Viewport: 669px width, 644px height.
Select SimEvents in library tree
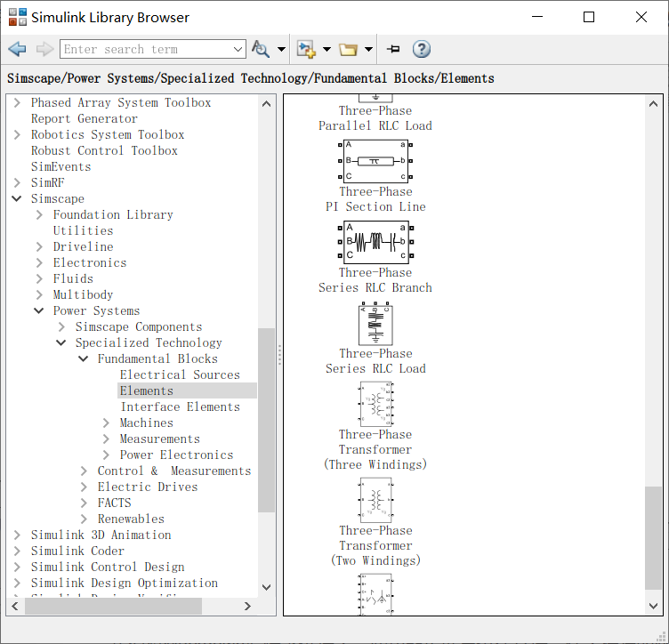coord(61,166)
